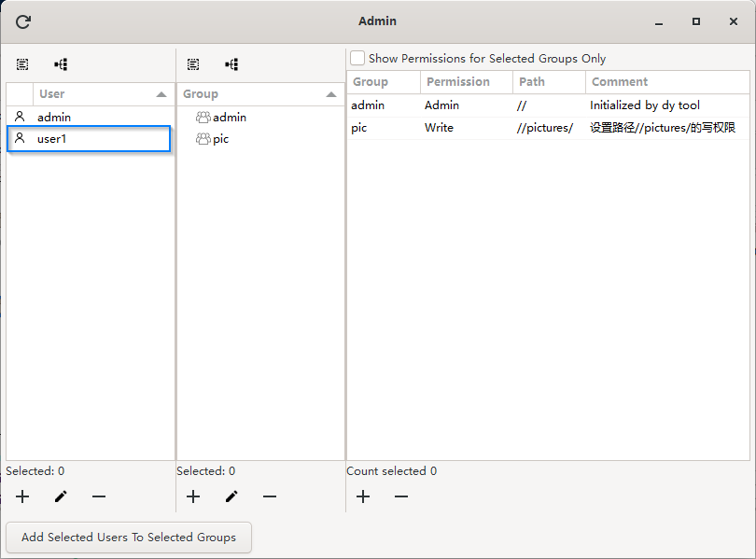Viewport: 756px width, 559px height.
Task: Add a new permission with plus icon
Action: 363,496
